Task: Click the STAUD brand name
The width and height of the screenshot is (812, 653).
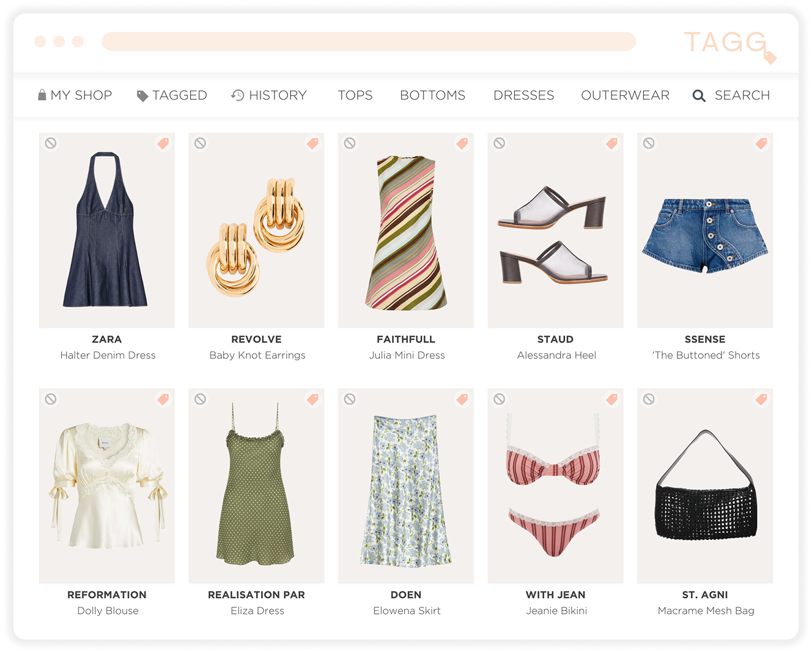Action: tap(555, 339)
